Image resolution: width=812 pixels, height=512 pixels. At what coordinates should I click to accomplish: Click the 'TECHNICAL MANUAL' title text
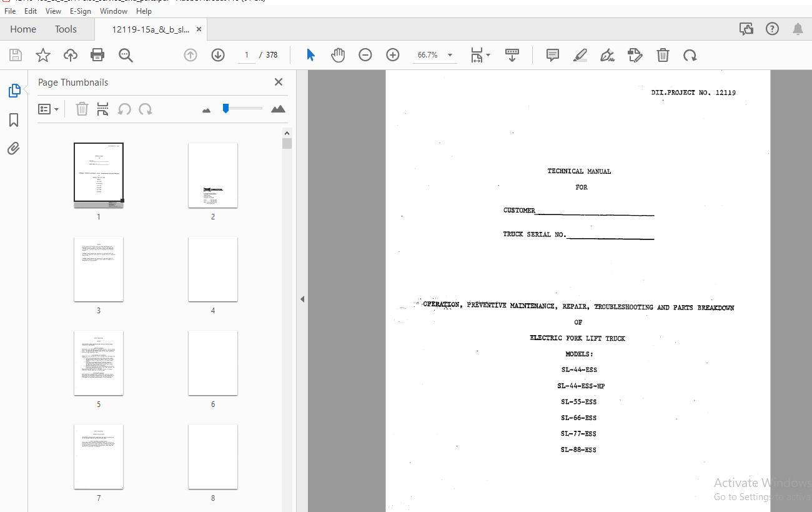click(579, 171)
